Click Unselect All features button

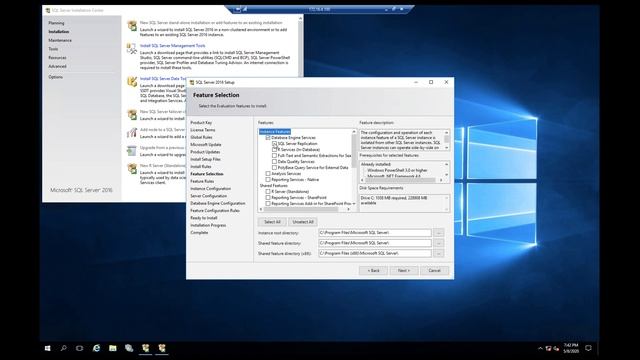tap(303, 222)
